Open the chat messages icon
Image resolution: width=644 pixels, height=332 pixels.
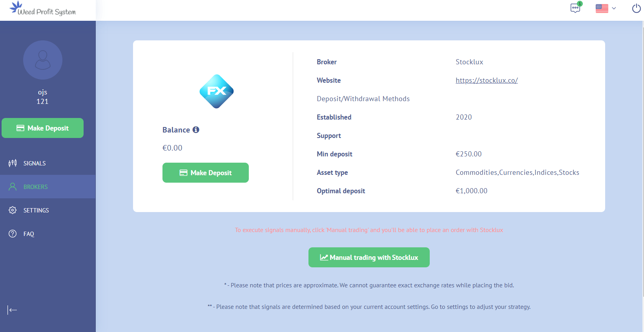575,8
